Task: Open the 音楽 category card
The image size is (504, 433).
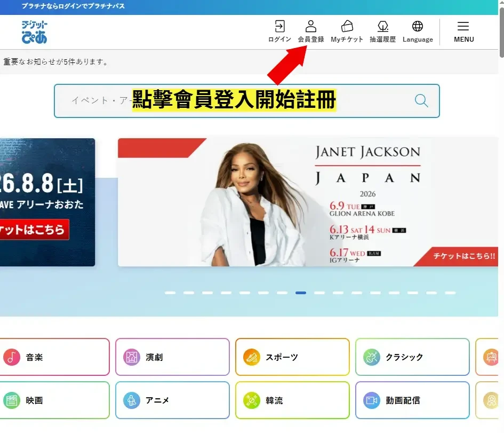Action: click(x=54, y=357)
